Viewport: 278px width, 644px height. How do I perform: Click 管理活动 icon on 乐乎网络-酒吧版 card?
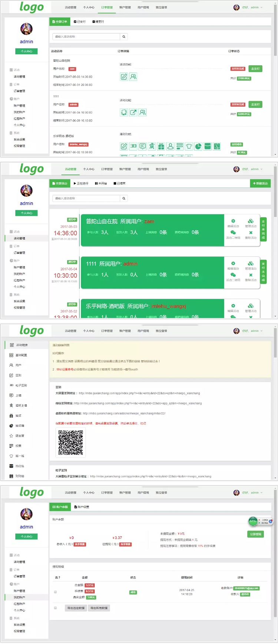tap(251, 306)
